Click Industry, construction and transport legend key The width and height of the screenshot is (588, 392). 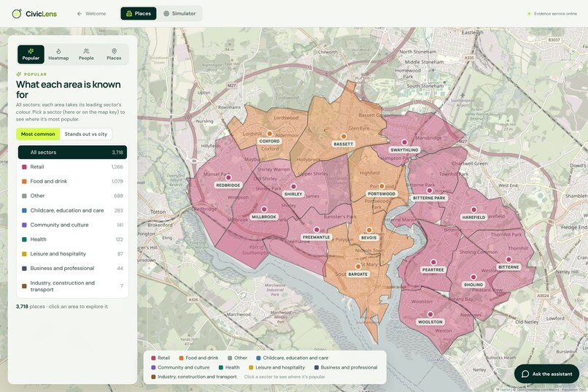(194, 377)
